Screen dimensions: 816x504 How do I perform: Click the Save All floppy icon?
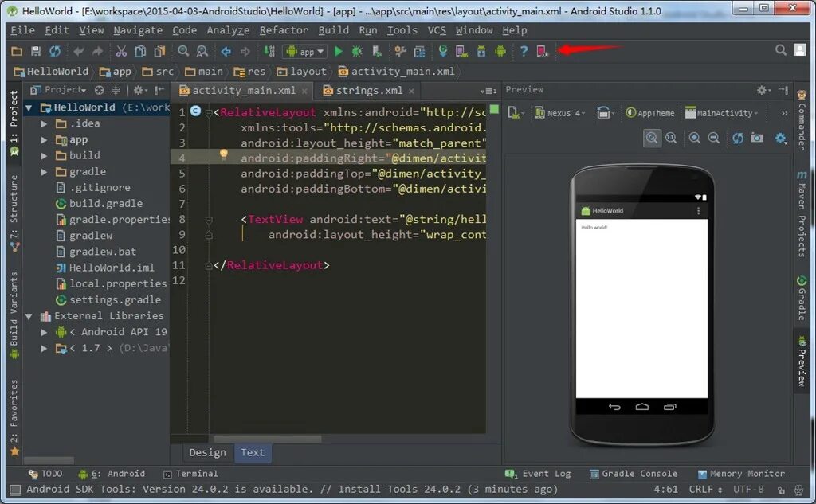pos(35,51)
